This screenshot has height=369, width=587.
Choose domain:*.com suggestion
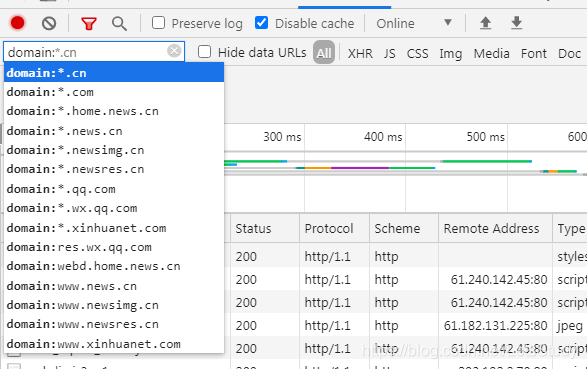[x=114, y=92]
